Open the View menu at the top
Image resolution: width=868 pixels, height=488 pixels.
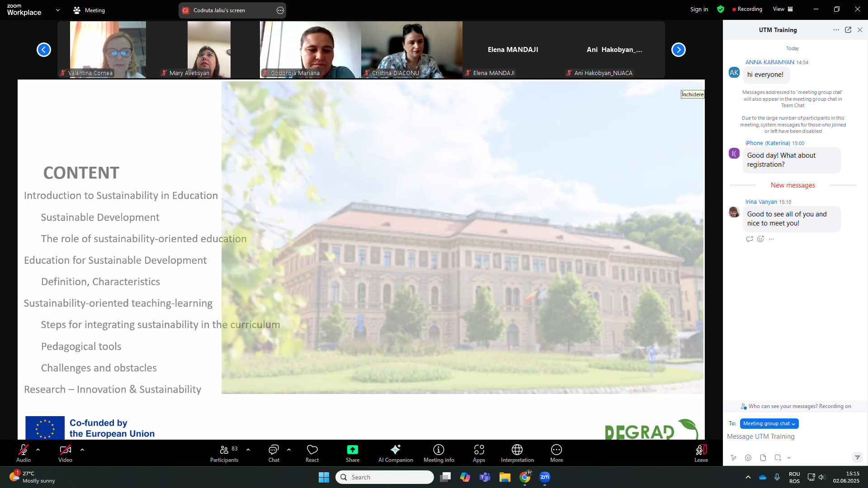click(x=783, y=9)
